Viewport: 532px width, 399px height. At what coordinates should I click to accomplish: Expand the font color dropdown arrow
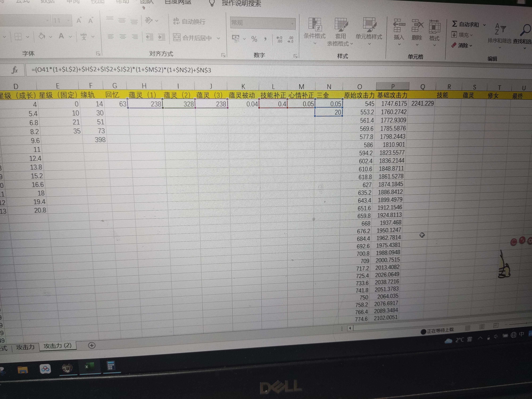(x=70, y=37)
